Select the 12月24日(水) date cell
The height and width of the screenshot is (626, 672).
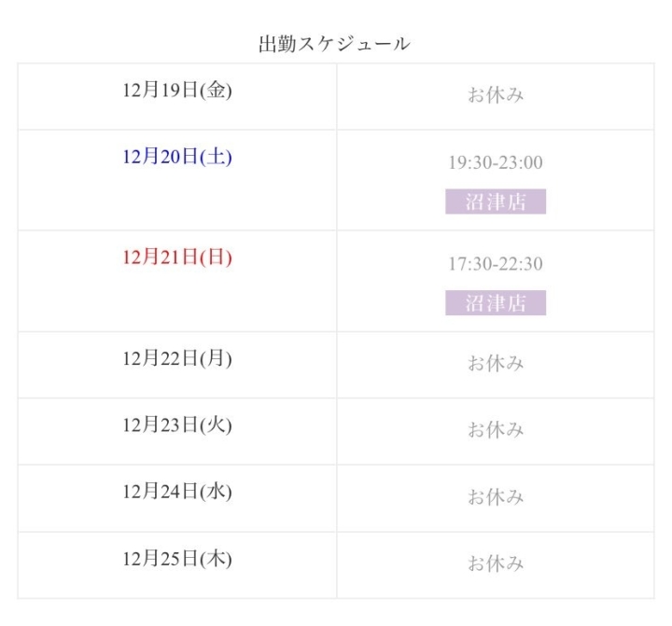pyautogui.click(x=176, y=492)
